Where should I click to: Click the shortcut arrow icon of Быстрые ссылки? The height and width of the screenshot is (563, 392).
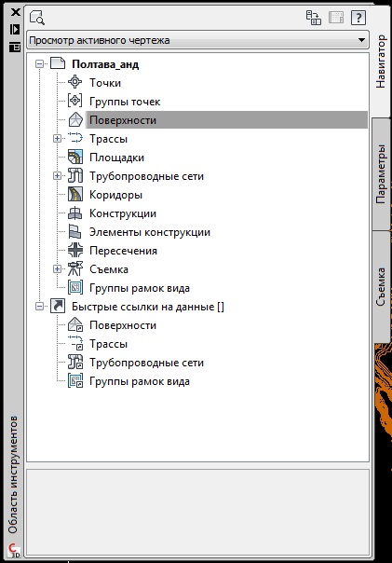tap(58, 306)
